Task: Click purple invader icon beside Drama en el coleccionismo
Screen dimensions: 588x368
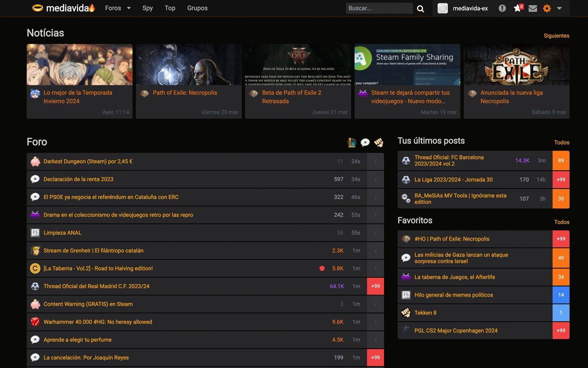Action: (x=35, y=215)
